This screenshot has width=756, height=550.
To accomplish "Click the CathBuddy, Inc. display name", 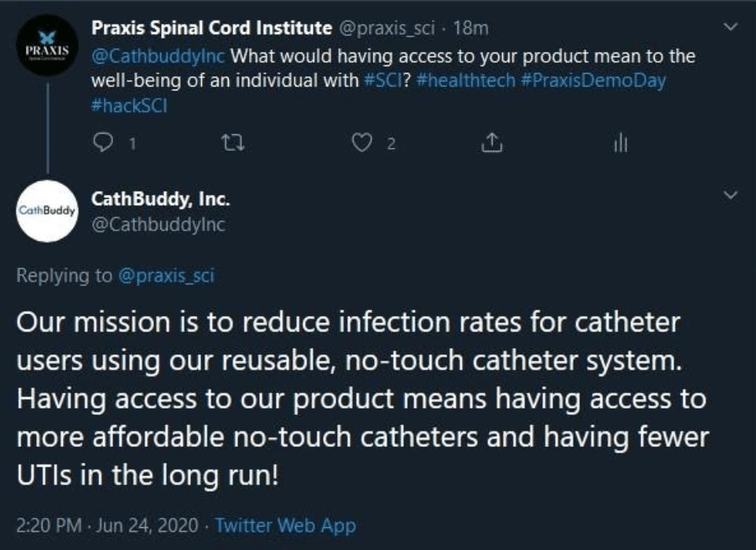I will click(x=160, y=200).
